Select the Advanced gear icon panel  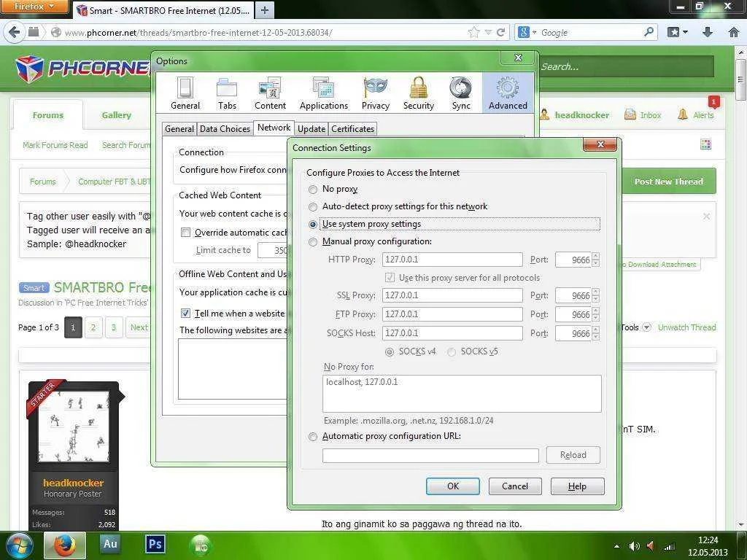508,93
